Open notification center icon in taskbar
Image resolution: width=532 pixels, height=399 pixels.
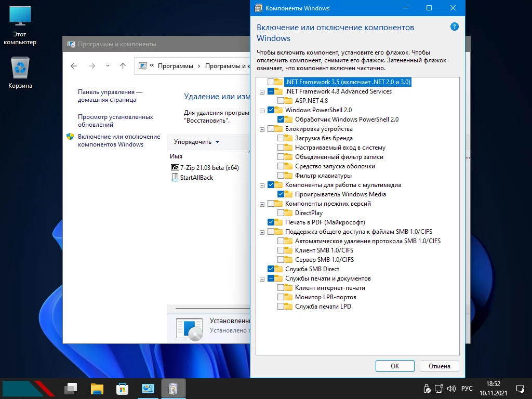(520, 389)
